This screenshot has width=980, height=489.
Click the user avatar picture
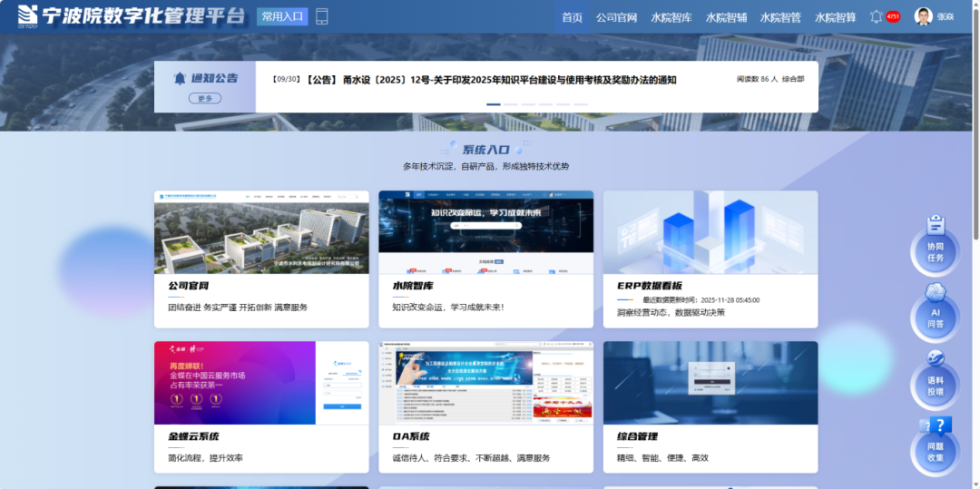click(x=923, y=16)
